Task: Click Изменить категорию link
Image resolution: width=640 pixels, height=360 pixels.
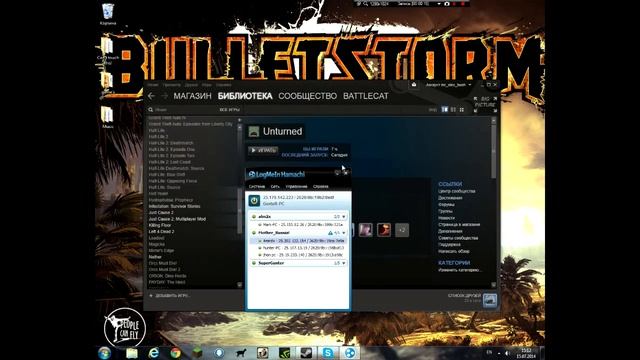Action: [460, 270]
